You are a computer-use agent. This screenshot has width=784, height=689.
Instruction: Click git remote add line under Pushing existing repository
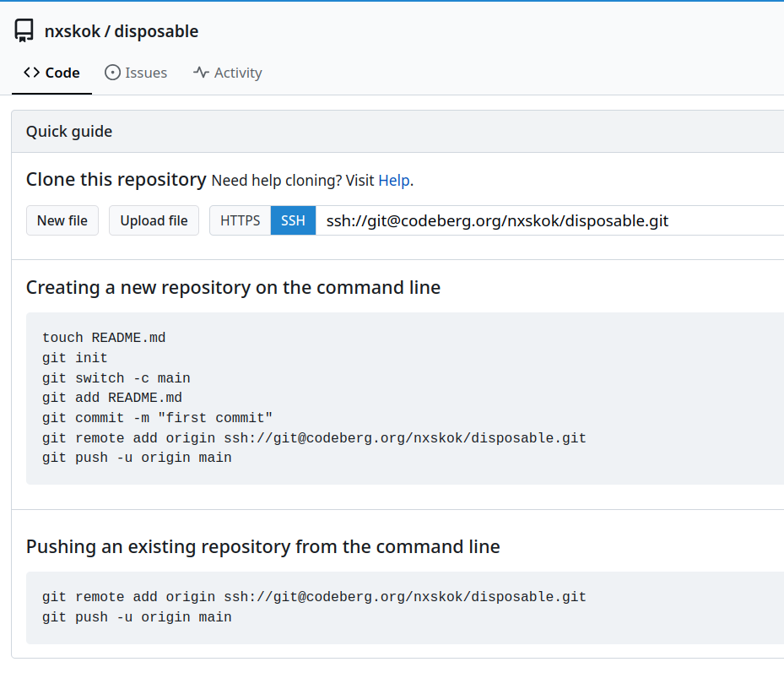pyautogui.click(x=314, y=597)
